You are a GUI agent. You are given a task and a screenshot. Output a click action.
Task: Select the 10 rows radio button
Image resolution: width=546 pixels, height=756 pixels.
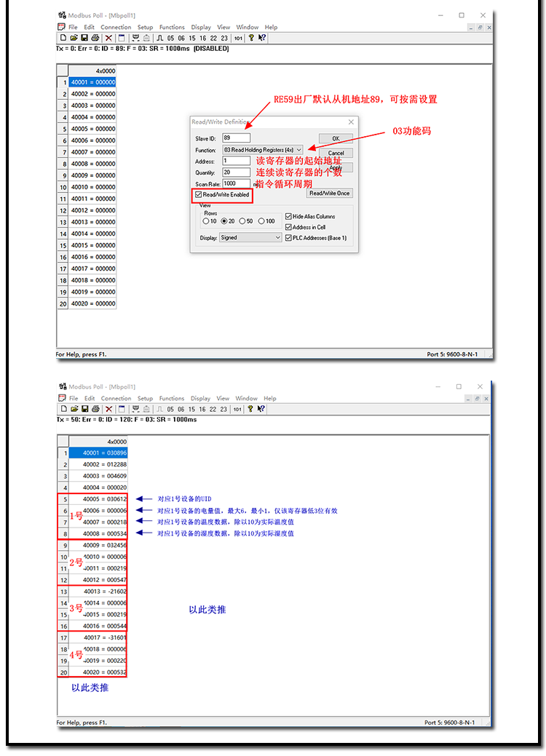coord(206,220)
